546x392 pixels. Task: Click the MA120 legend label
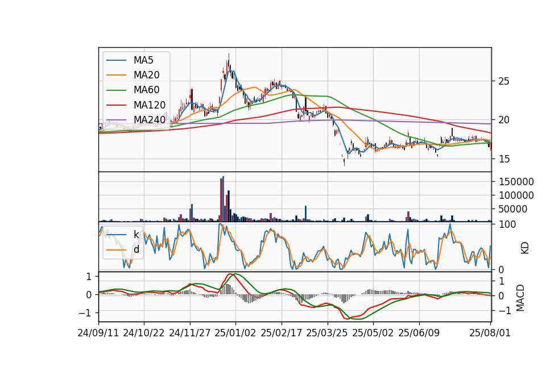click(150, 105)
